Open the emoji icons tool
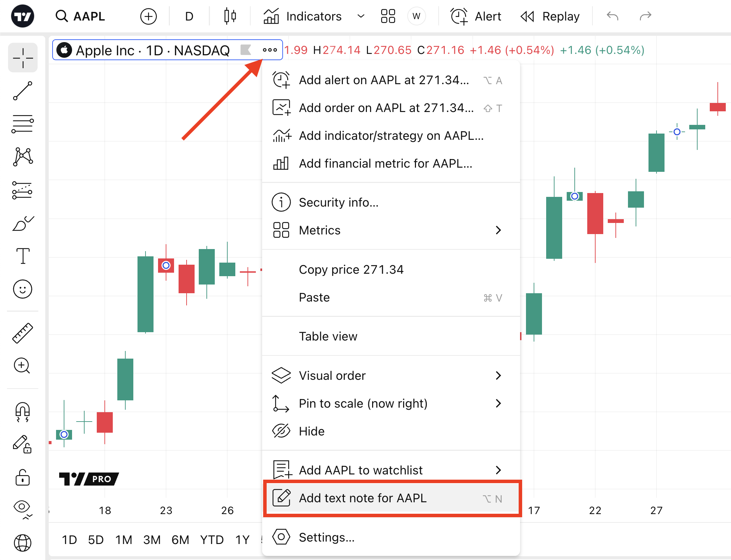Image resolution: width=731 pixels, height=560 pixels. coord(23,289)
